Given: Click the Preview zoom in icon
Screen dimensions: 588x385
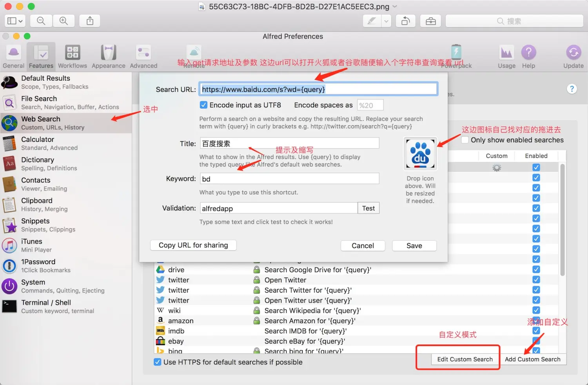Looking at the screenshot, I should tap(64, 21).
